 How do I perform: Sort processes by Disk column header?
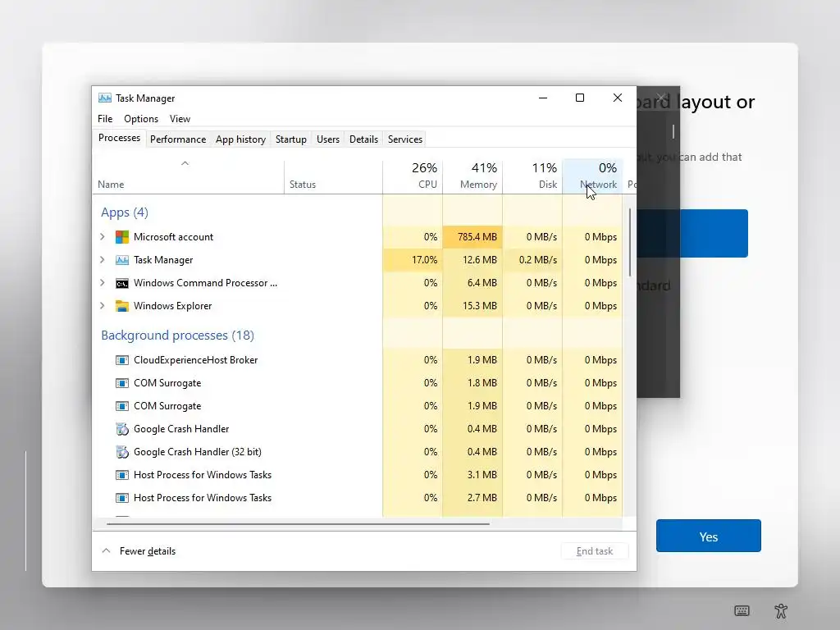532,176
